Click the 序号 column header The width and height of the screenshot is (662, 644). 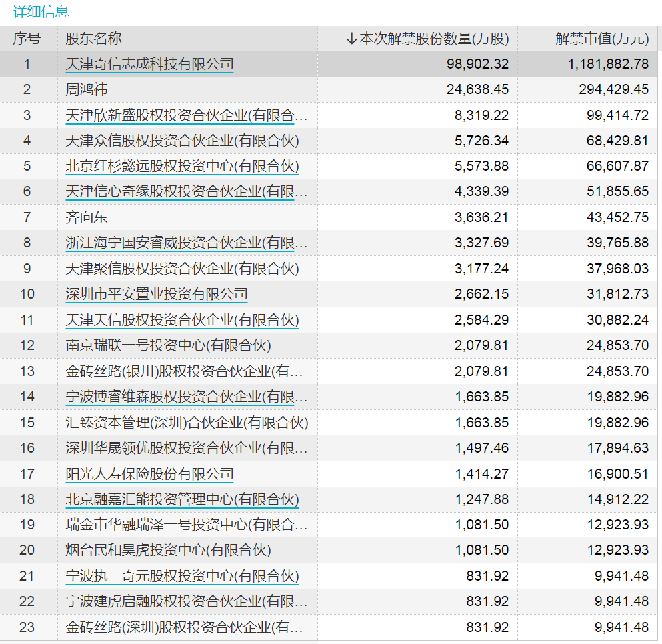click(27, 39)
